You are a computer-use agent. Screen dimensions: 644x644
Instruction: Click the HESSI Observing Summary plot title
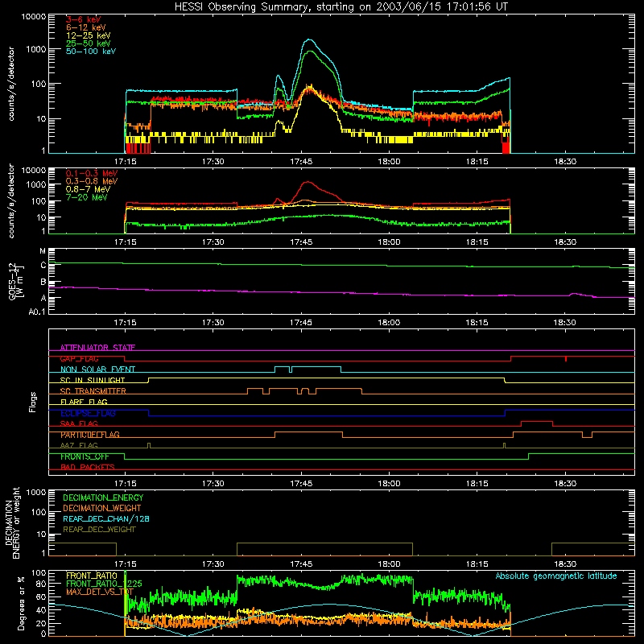tap(341, 6)
